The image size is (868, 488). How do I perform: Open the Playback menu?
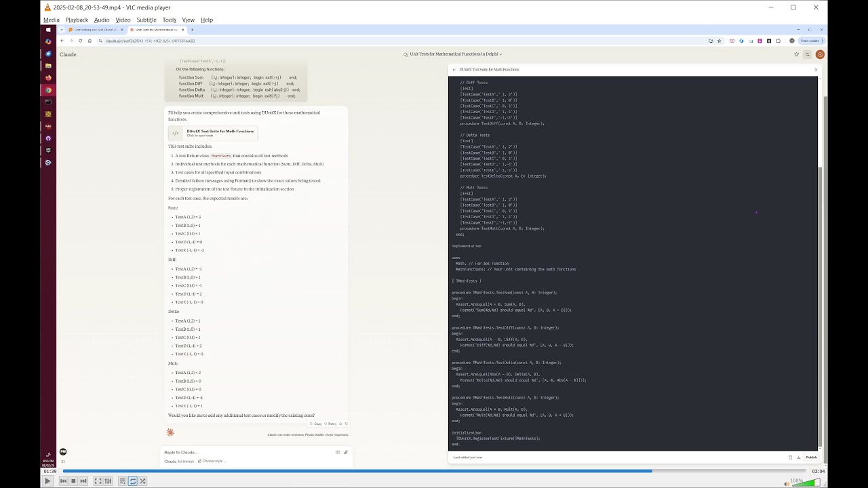pos(77,20)
